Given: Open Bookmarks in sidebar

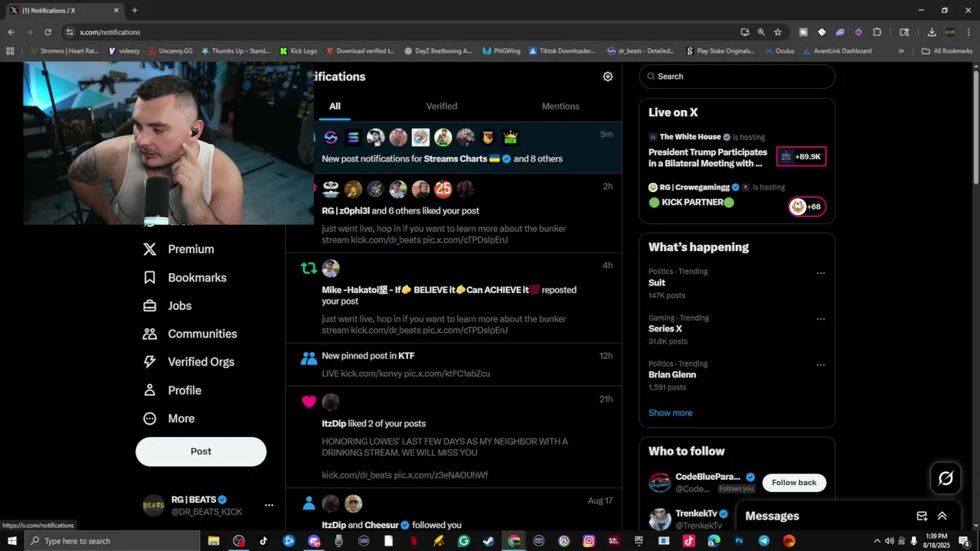Looking at the screenshot, I should (x=185, y=278).
